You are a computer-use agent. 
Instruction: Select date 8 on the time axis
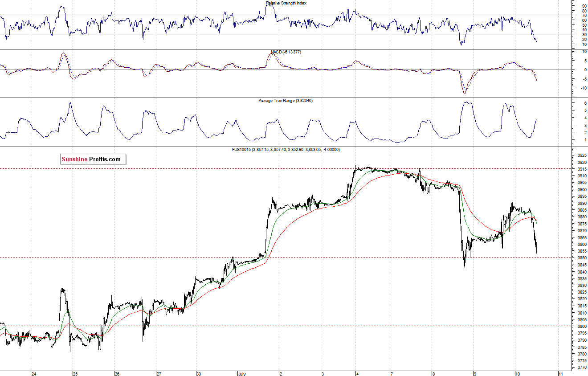433,373
